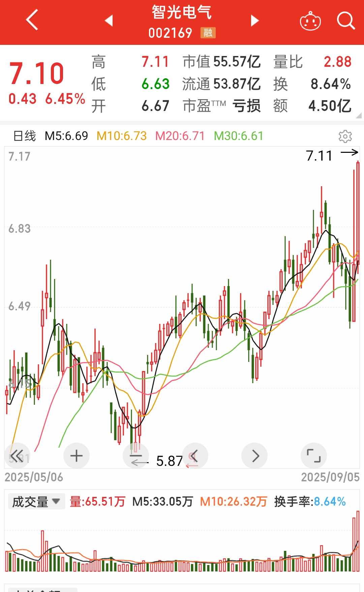This screenshot has width=364, height=592.
Task: Open chart settings gear icon
Action: (345, 136)
